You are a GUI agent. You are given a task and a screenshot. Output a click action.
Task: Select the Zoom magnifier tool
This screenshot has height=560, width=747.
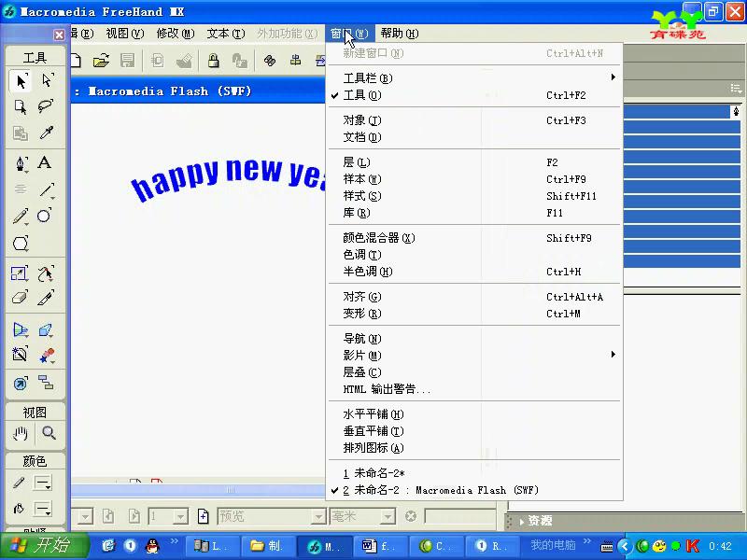49,433
